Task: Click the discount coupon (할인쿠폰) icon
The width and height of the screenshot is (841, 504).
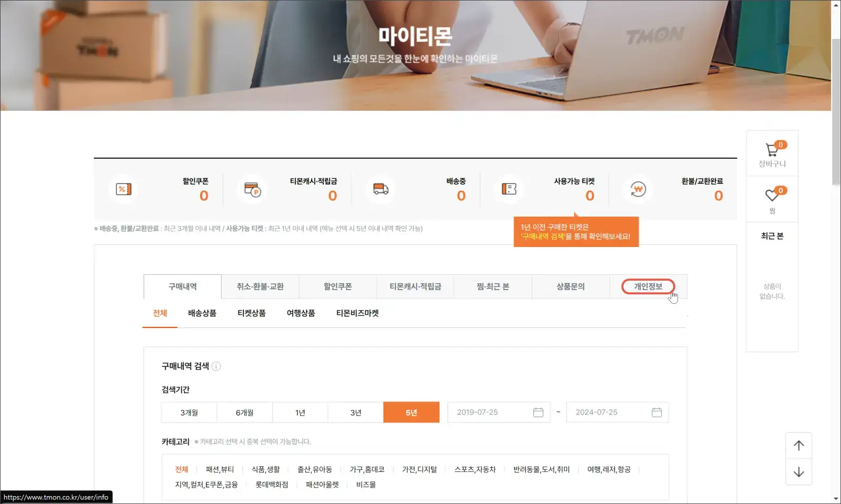Action: click(124, 189)
